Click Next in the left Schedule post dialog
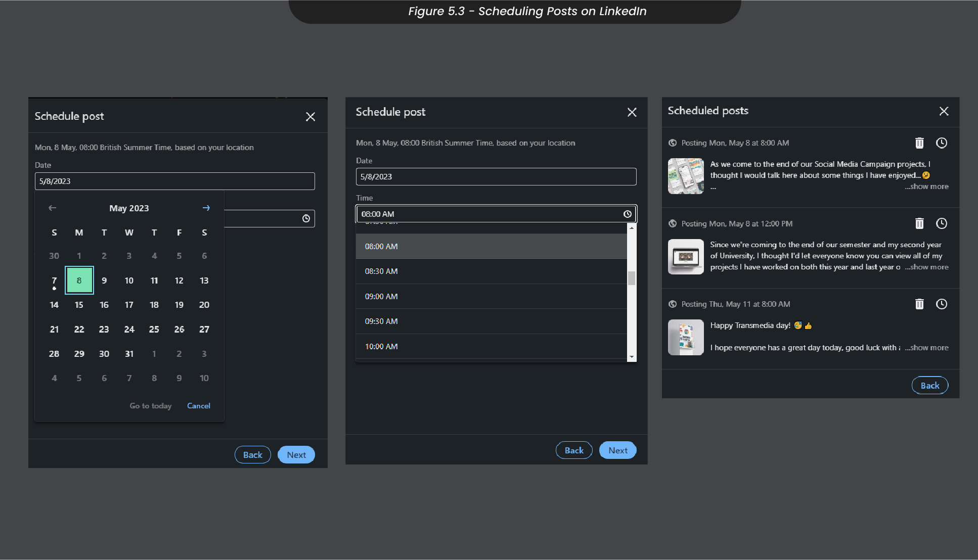Viewport: 978px width, 560px height. (x=296, y=455)
